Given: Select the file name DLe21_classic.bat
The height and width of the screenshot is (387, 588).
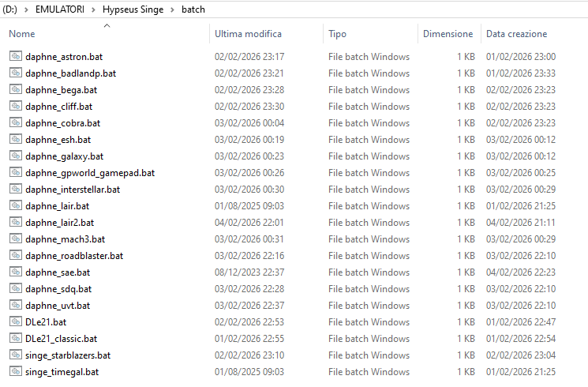Looking at the screenshot, I should coord(61,339).
